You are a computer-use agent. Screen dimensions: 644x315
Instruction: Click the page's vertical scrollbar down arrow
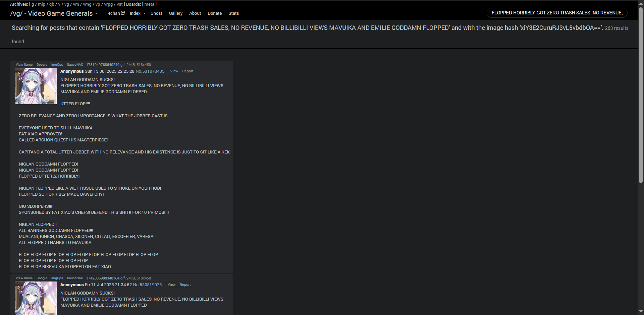click(641, 312)
